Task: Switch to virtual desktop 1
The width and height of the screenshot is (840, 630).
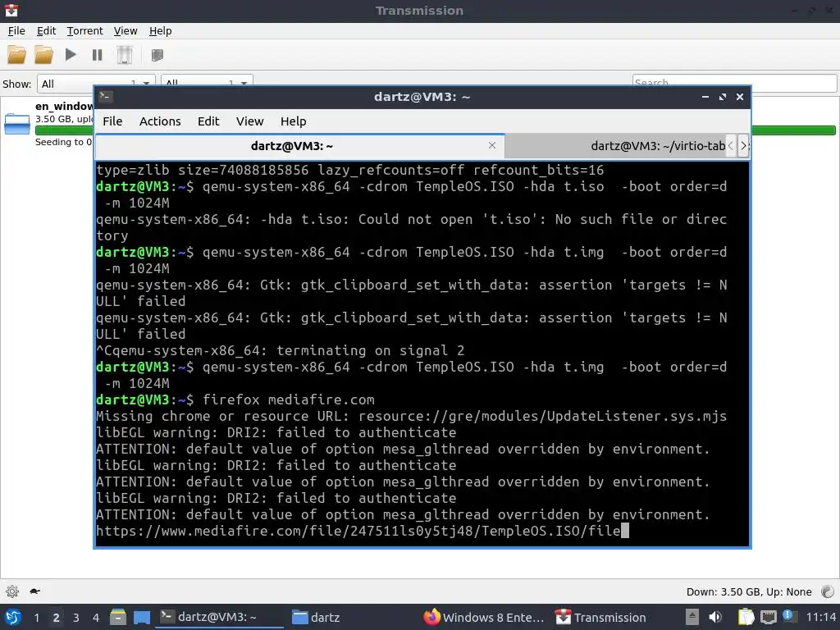Action: point(36,618)
